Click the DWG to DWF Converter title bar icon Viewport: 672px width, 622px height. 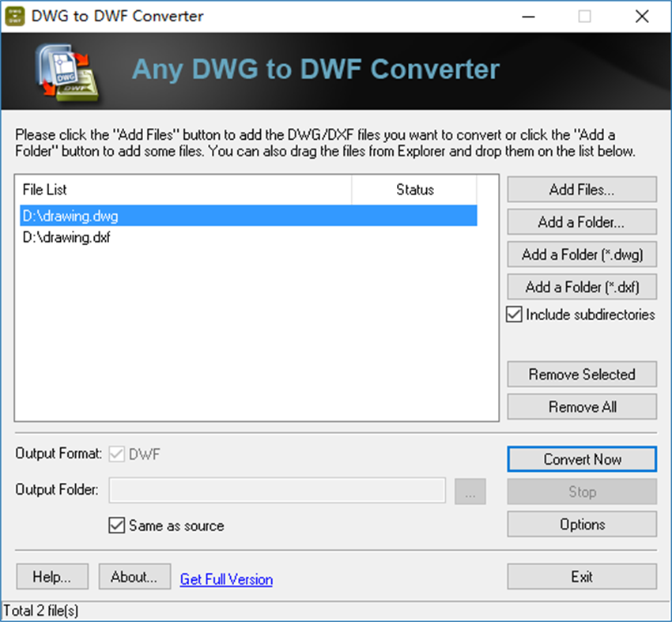click(x=17, y=16)
